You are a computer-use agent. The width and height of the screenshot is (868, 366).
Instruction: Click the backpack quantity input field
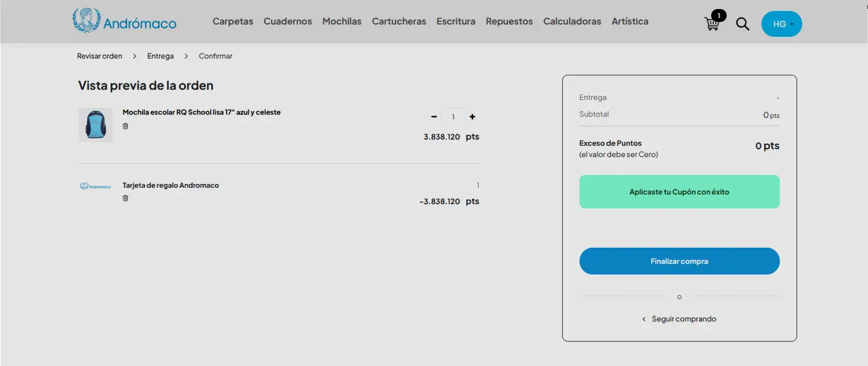click(x=453, y=117)
